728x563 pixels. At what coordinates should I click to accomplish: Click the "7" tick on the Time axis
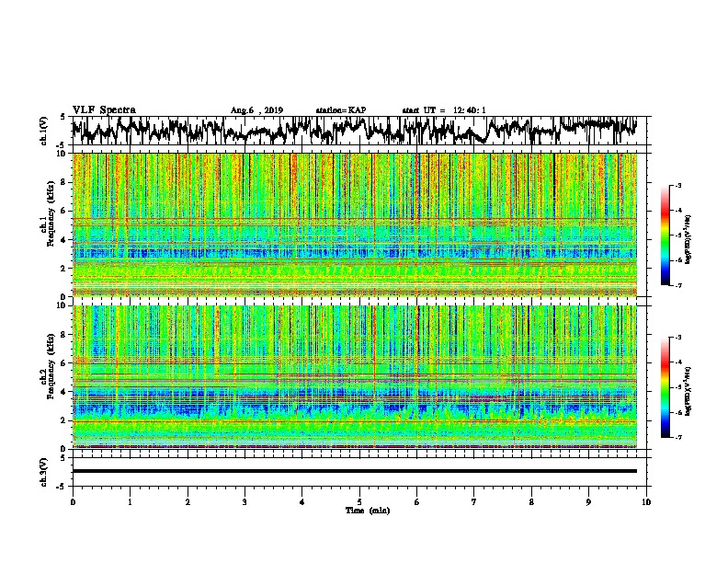(474, 502)
